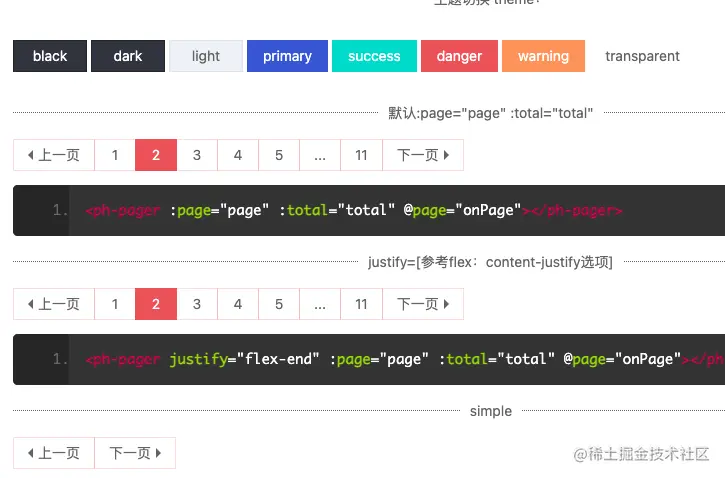The height and width of the screenshot is (478, 725).
Task: Open page 3 in default pager
Action: [197, 155]
